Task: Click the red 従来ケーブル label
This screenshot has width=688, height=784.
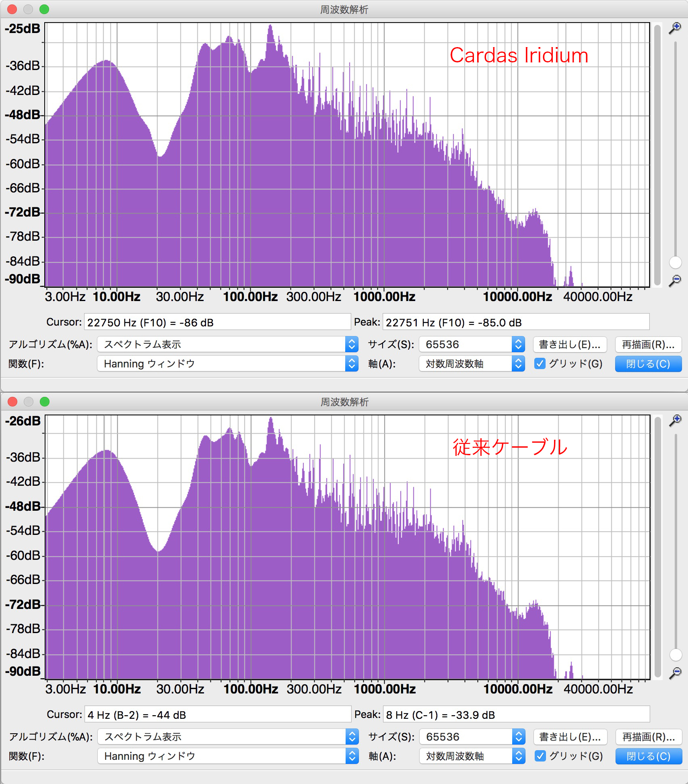Action: click(510, 447)
